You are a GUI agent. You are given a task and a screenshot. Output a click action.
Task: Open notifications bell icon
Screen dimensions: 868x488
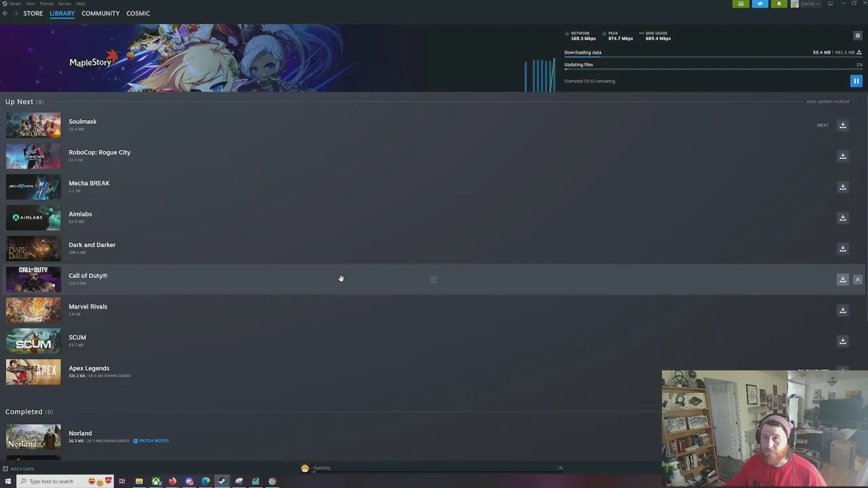click(x=778, y=3)
